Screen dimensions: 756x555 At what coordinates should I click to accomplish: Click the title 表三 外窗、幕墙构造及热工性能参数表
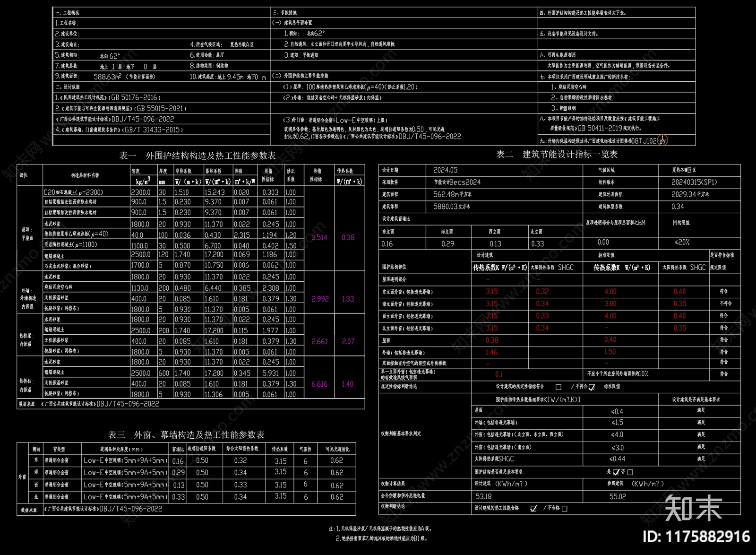186,434
